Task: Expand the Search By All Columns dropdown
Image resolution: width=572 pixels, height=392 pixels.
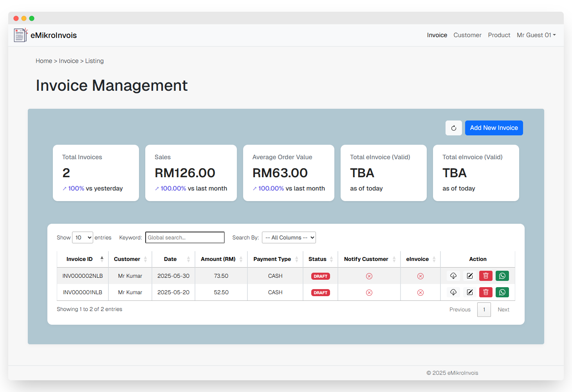Action: [x=289, y=237]
